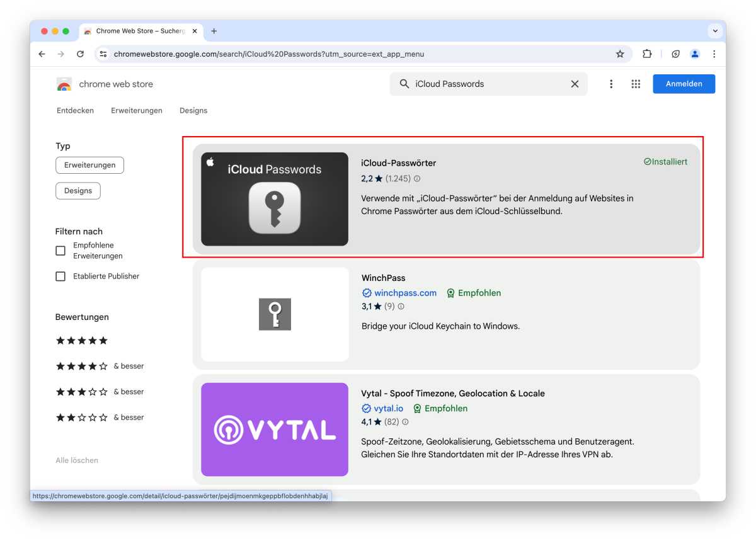
Task: Switch to the Erweiterungen tab
Action: (x=137, y=110)
